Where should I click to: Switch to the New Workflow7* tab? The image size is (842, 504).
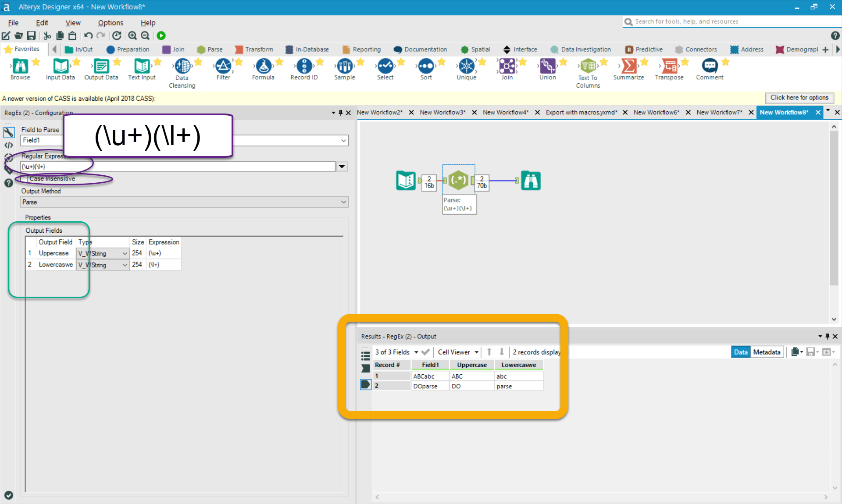[719, 113]
